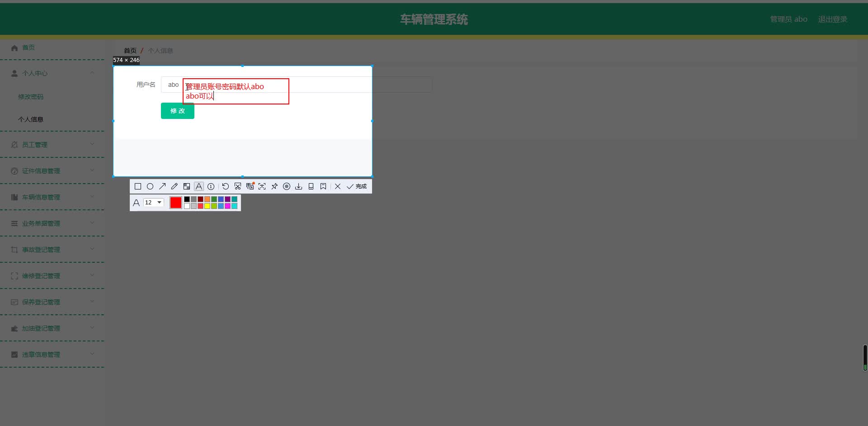This screenshot has width=868, height=426.
Task: Click the 加油登记管理 sidebar icon
Action: click(14, 328)
